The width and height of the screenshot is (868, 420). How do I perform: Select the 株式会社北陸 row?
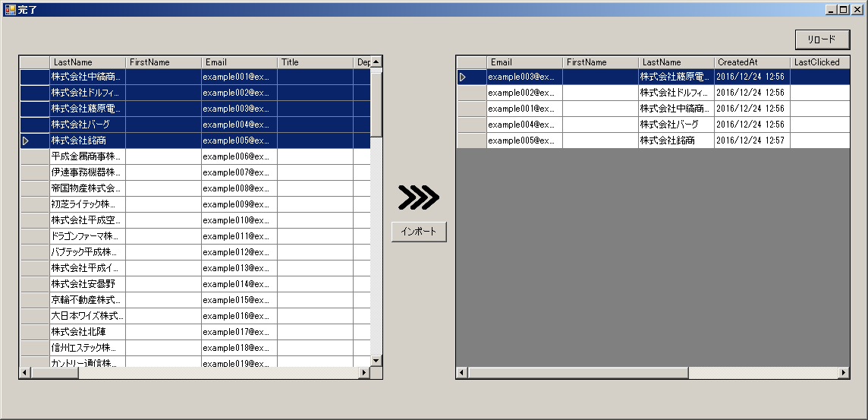[195, 333]
